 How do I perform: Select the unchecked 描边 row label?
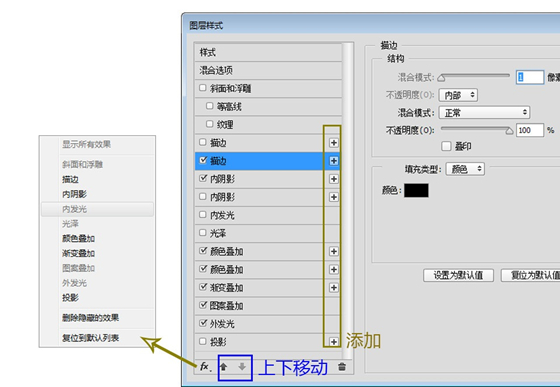[x=218, y=143]
